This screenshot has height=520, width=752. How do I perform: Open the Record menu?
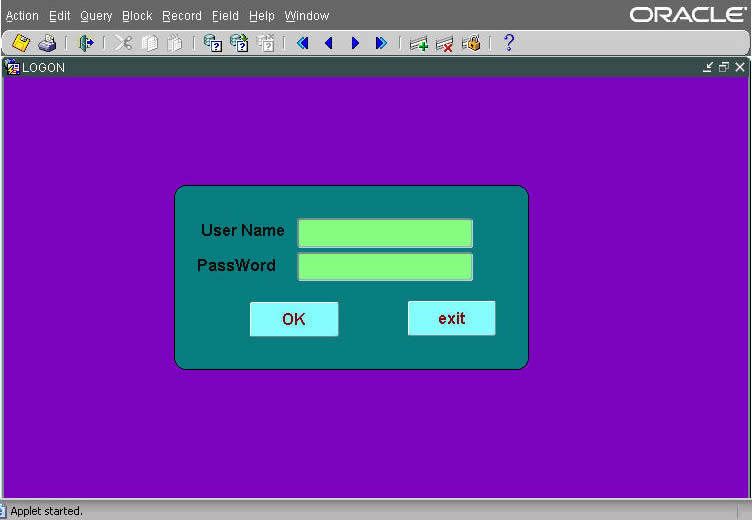[182, 16]
